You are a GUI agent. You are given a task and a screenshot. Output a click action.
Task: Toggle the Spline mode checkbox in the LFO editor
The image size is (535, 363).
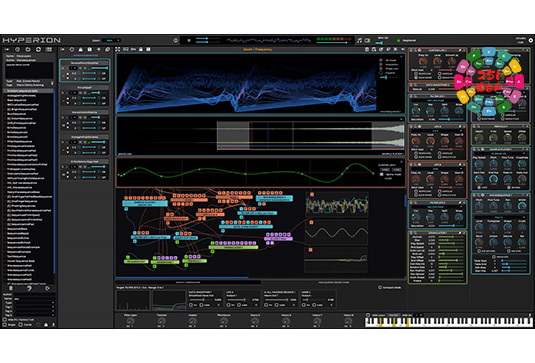click(382, 174)
